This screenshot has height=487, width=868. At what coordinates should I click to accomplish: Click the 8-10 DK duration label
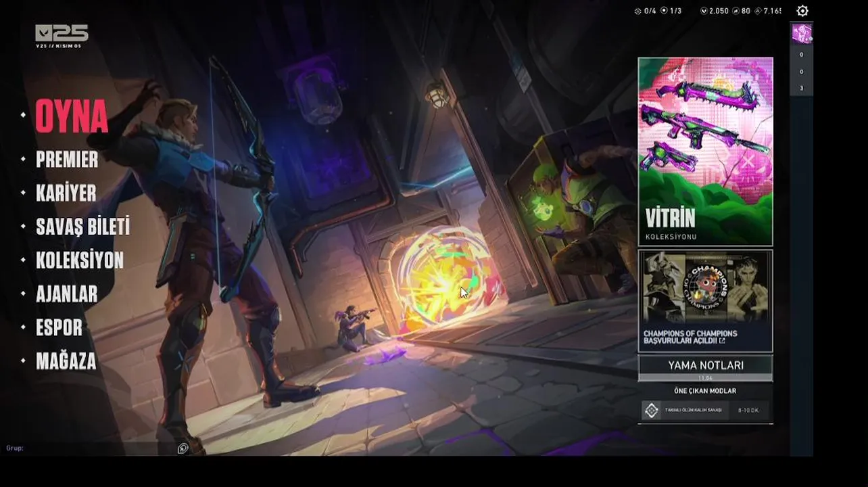pyautogui.click(x=748, y=411)
